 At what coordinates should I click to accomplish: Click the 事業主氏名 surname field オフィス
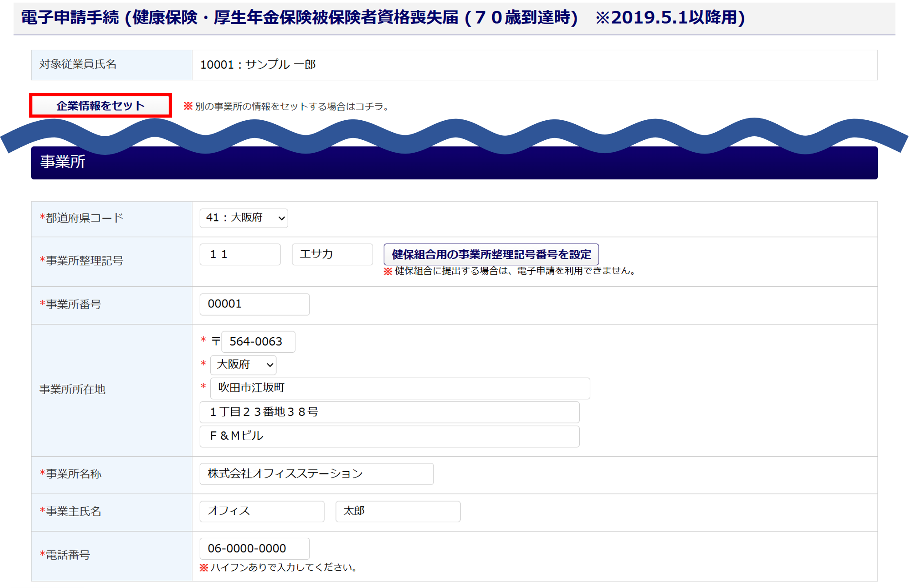(x=261, y=511)
